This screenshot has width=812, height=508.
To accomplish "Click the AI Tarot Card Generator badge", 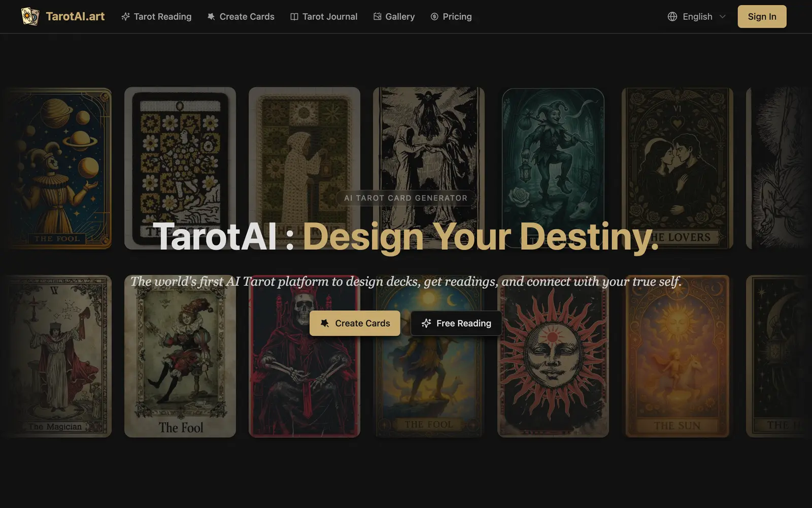I will pyautogui.click(x=406, y=198).
